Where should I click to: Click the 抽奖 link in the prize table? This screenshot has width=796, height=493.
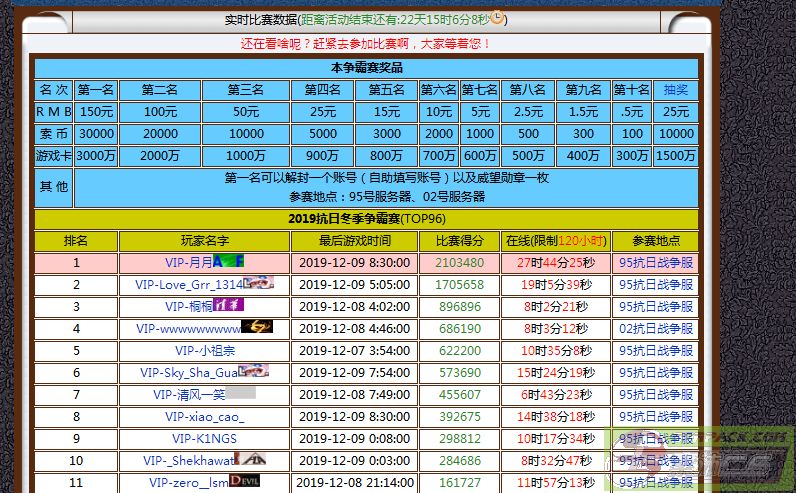point(676,89)
